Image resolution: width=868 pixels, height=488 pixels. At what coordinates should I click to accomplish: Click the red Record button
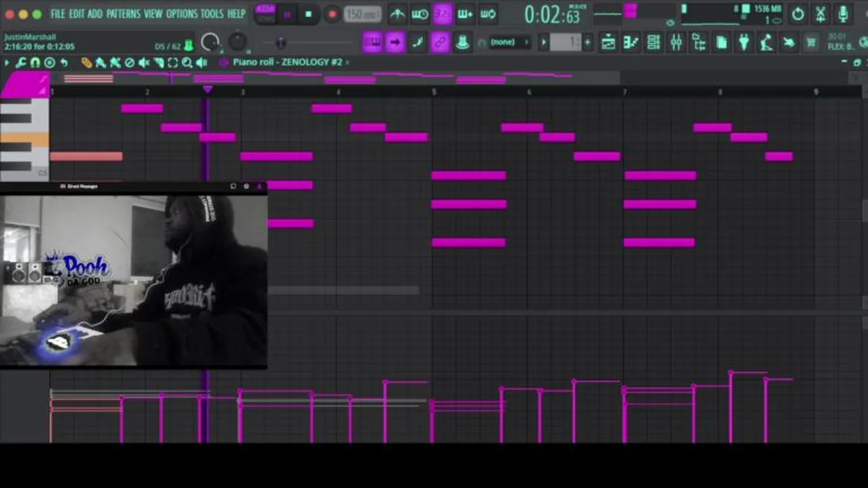[x=332, y=14]
